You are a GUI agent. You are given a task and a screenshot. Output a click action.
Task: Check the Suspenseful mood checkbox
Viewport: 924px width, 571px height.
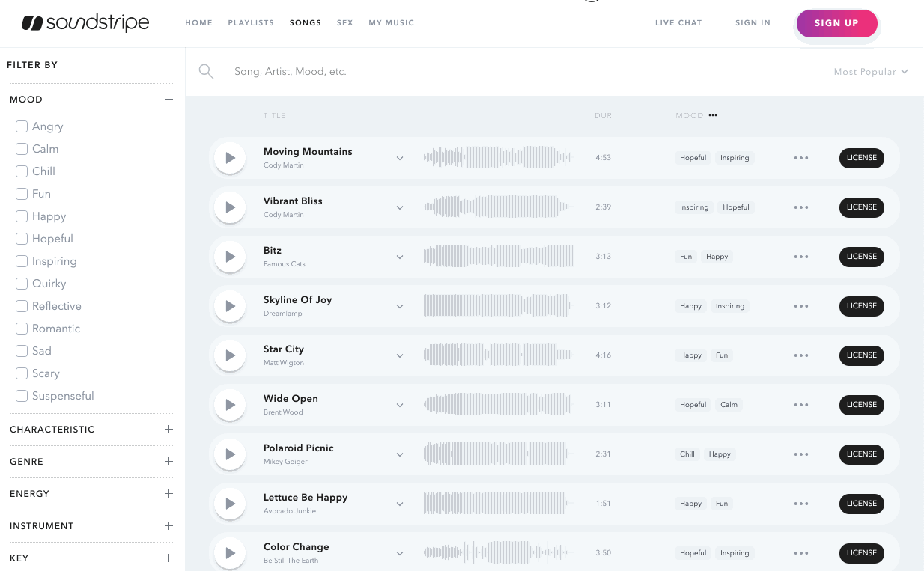tap(21, 396)
